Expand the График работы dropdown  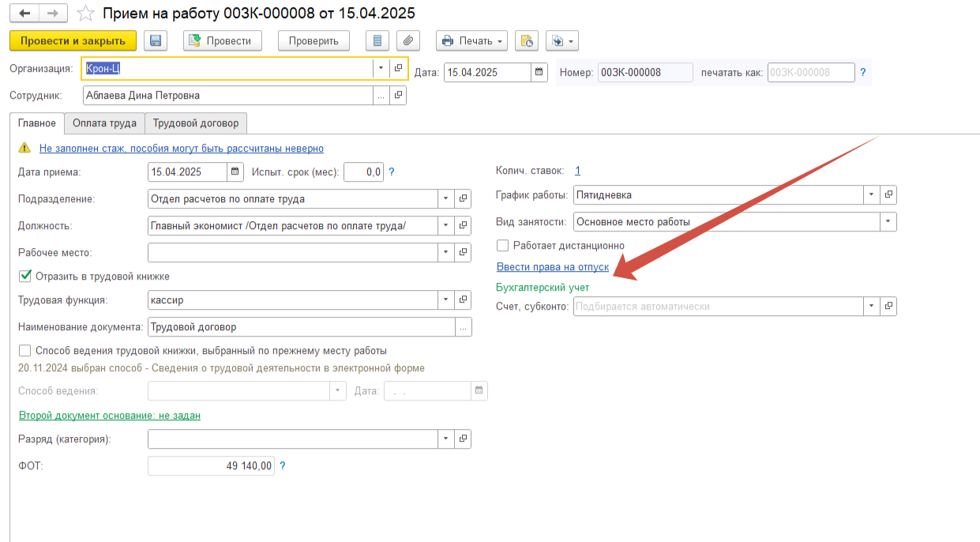pyautogui.click(x=871, y=194)
